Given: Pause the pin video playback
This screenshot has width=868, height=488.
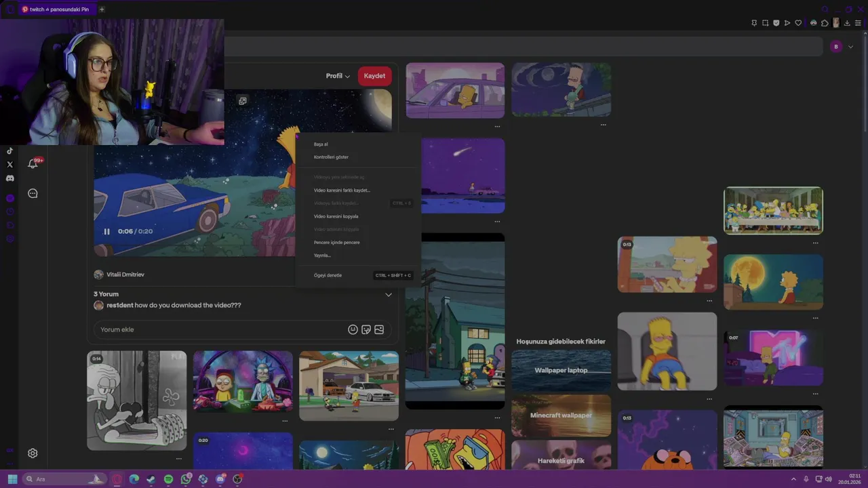Looking at the screenshot, I should point(106,231).
